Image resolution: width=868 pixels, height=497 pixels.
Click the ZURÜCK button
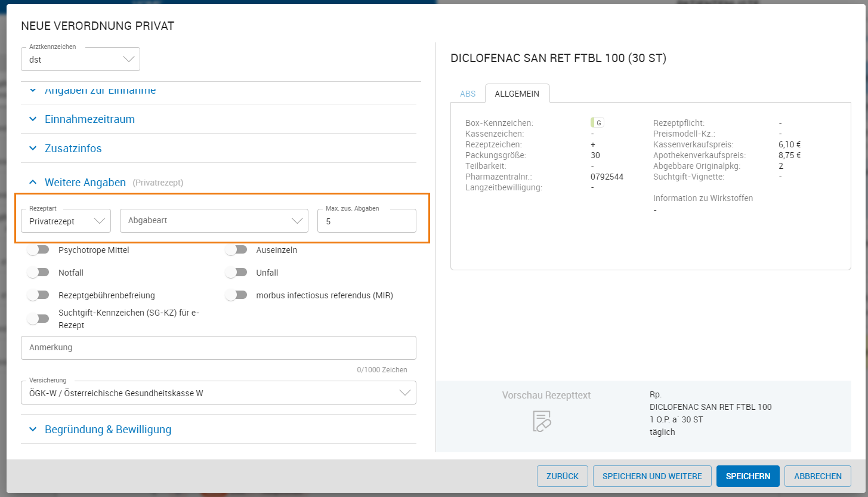[563, 476]
